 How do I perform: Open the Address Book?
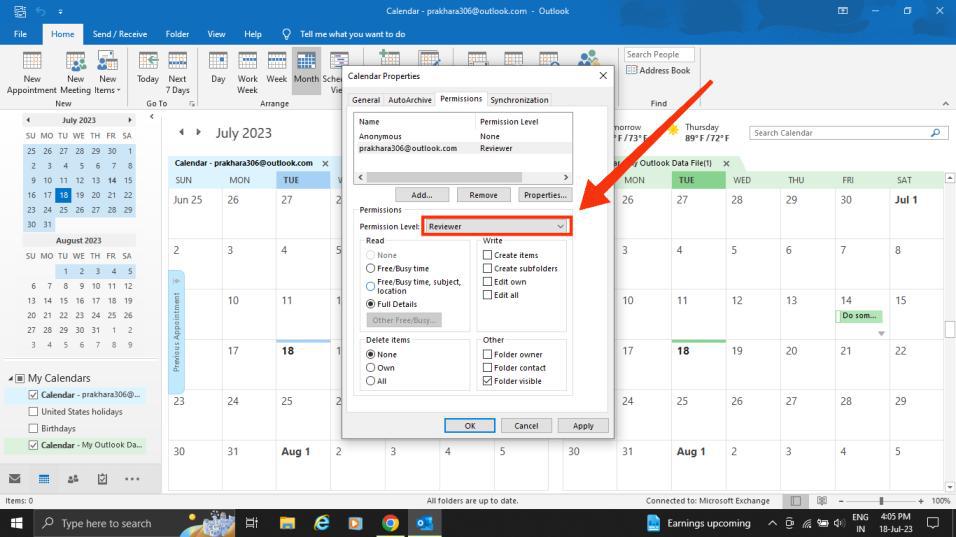[658, 70]
